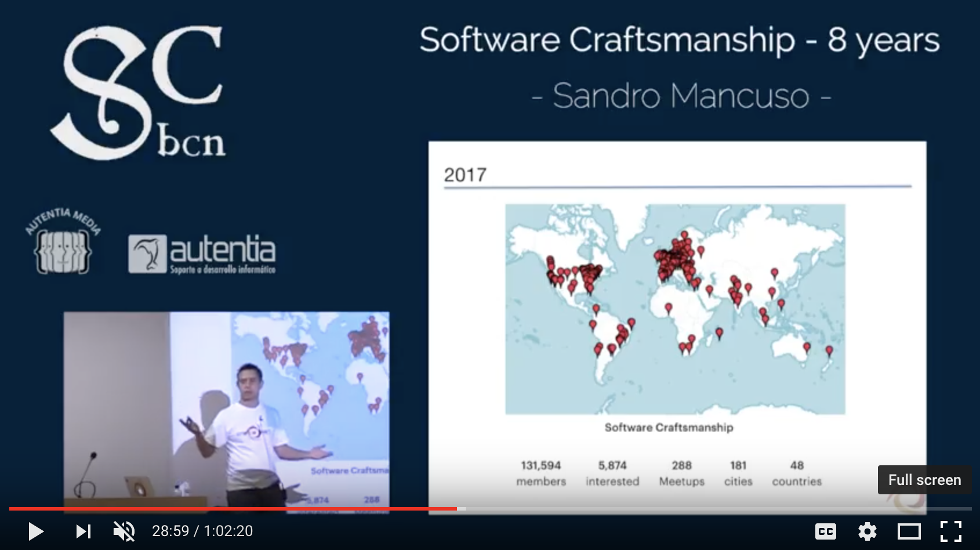This screenshot has width=980, height=550.
Task: Click the '48 countries' statistic
Action: (x=797, y=473)
